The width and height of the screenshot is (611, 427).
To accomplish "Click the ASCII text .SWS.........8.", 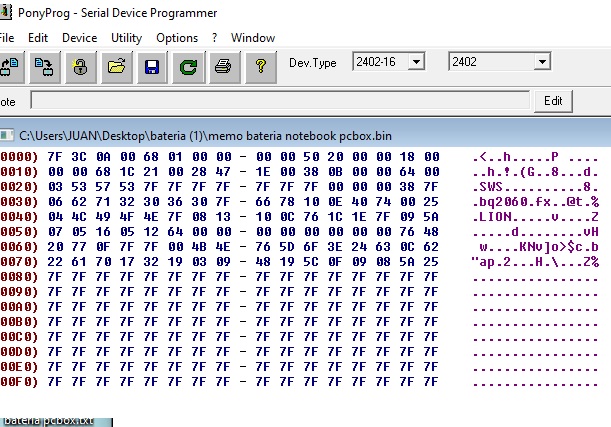I will 535,187.
